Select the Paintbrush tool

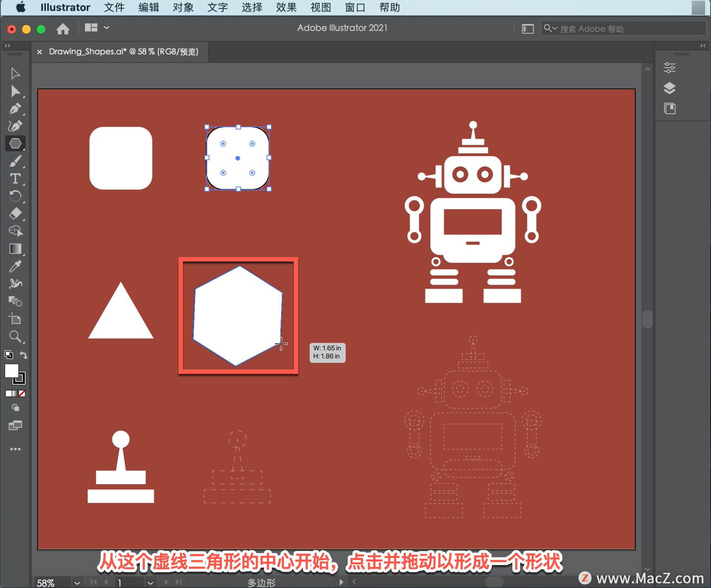tap(15, 161)
